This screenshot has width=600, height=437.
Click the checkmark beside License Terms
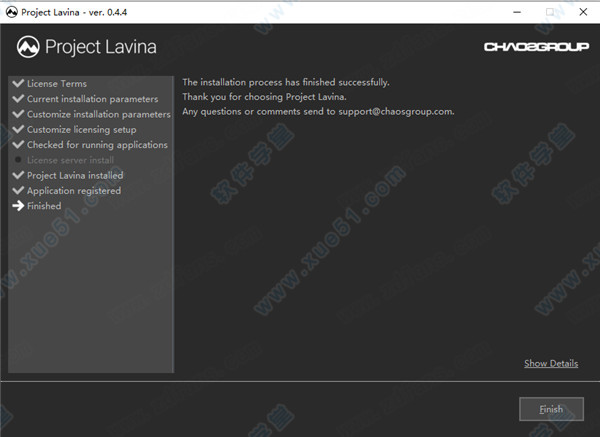18,83
